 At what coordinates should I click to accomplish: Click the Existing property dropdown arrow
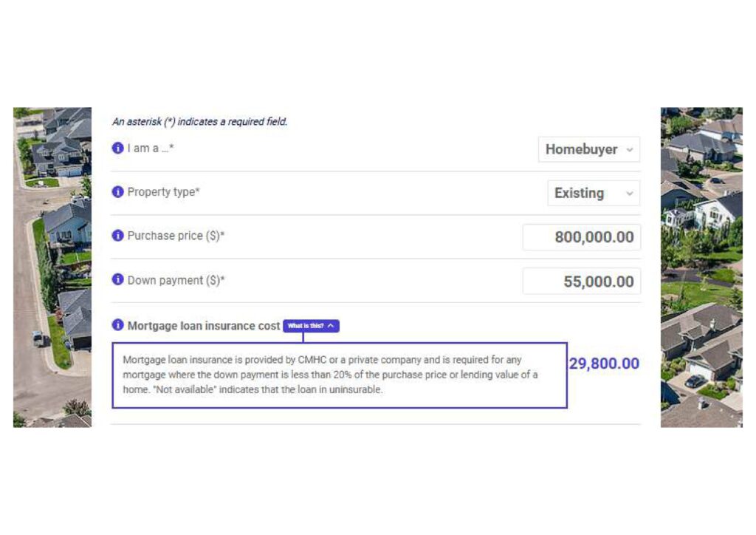(630, 193)
